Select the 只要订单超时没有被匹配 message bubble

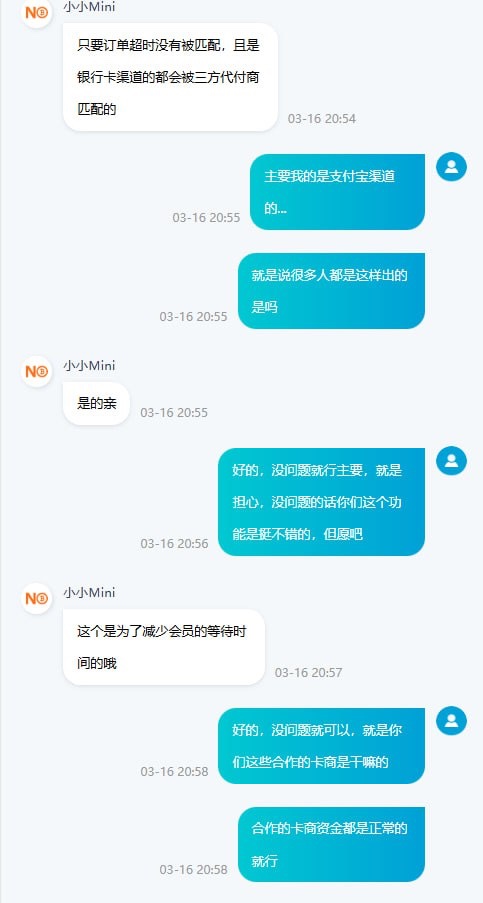click(x=170, y=77)
